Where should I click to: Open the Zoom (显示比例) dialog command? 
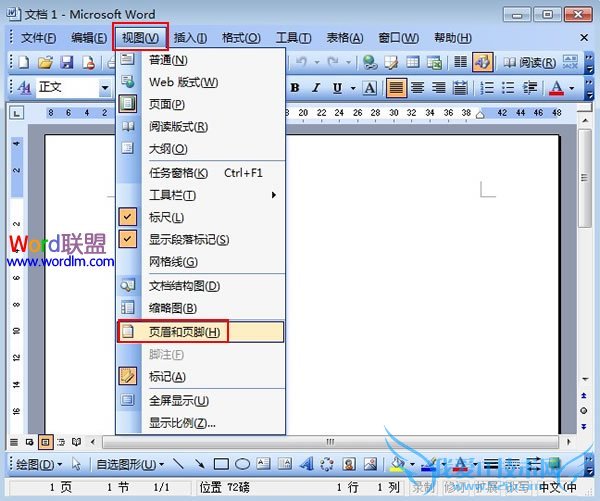pos(201,423)
